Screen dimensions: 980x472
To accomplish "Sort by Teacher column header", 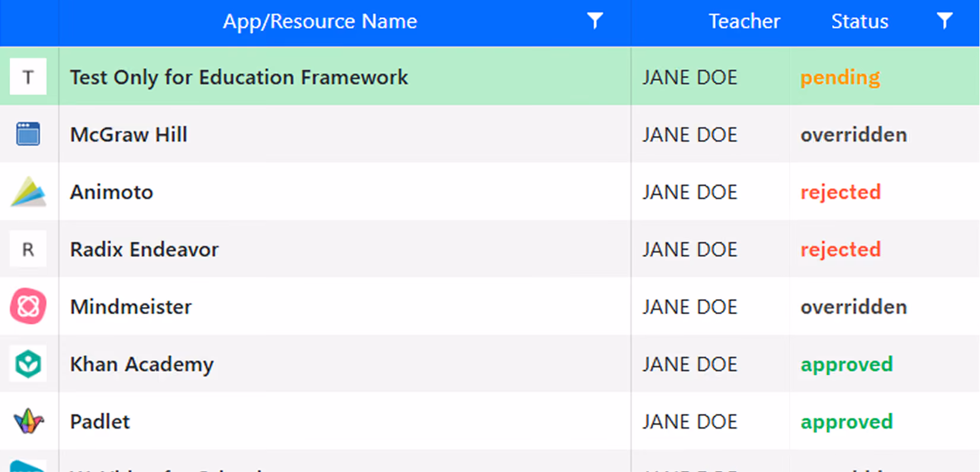I will point(744,21).
